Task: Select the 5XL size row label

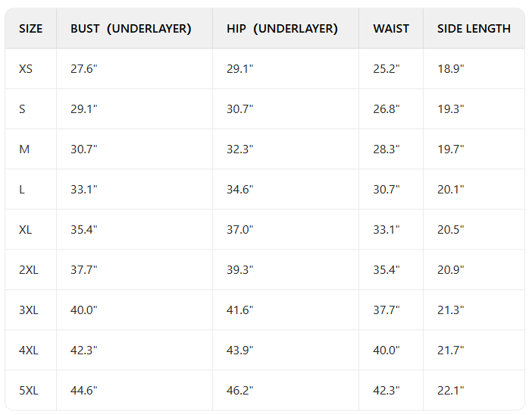Action: [28, 391]
